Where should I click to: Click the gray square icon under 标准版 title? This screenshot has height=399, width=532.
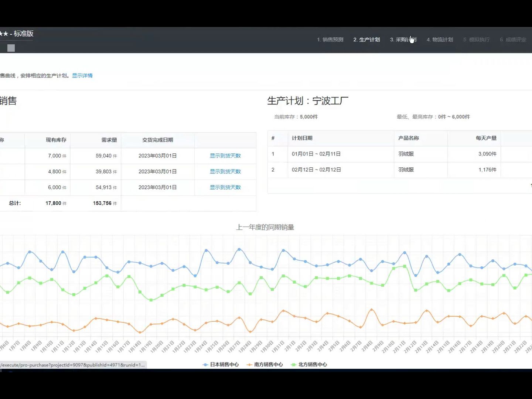pos(11,48)
